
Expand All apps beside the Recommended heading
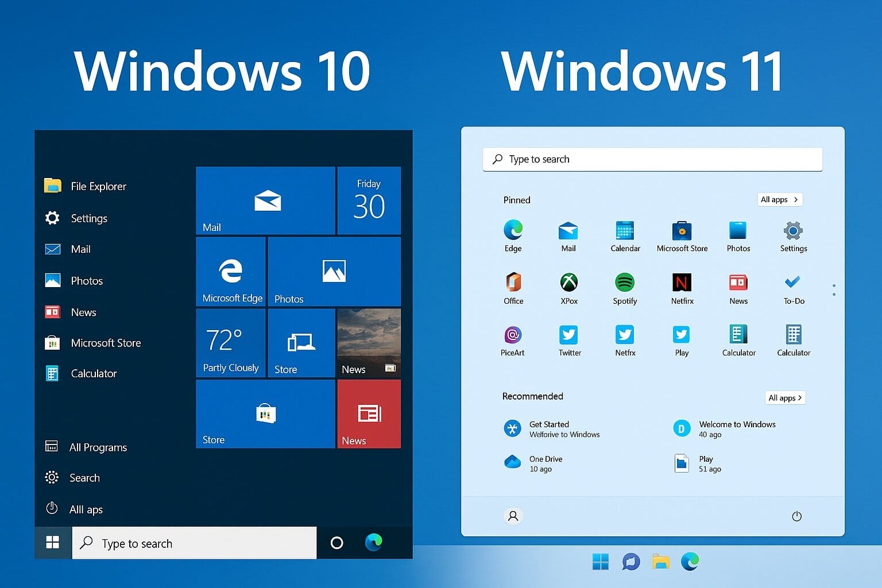(786, 398)
